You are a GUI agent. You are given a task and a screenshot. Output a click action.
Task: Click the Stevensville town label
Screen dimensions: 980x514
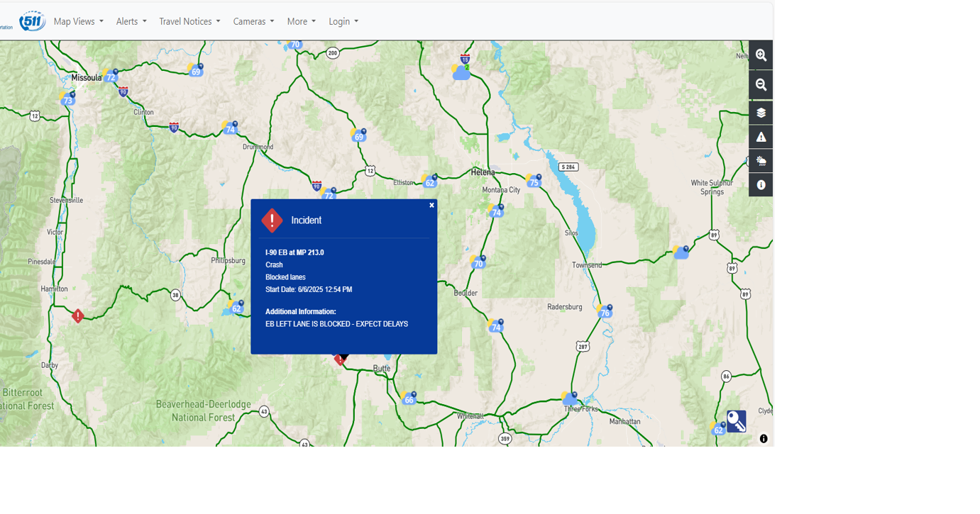[x=66, y=201]
